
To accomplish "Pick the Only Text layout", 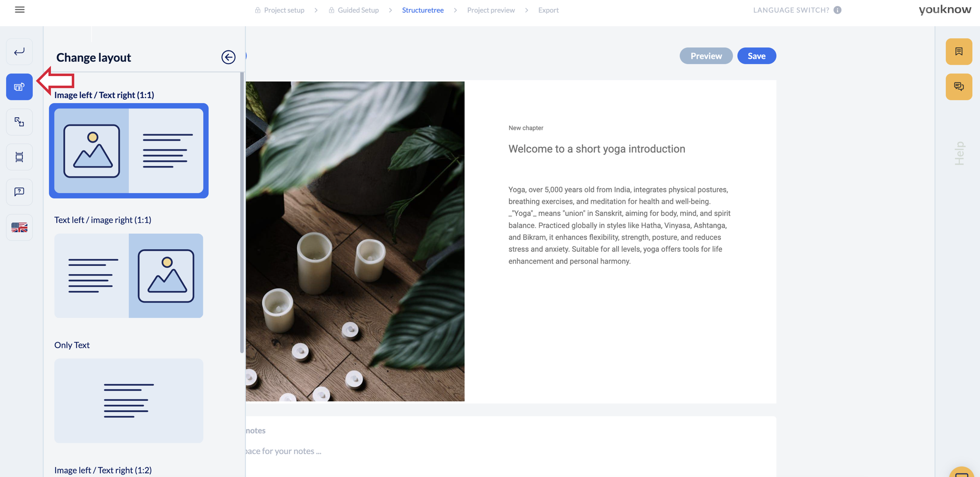I will pyautogui.click(x=129, y=401).
